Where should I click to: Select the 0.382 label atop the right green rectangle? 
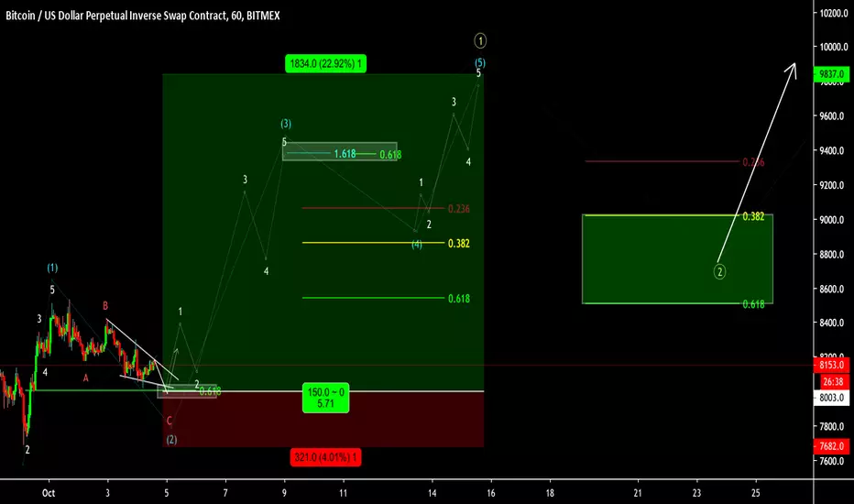(753, 216)
